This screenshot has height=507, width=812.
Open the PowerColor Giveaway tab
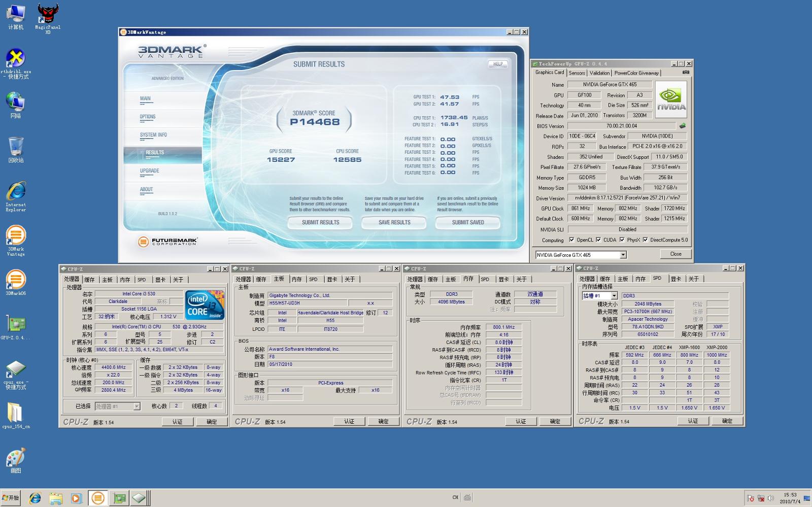[x=636, y=73]
